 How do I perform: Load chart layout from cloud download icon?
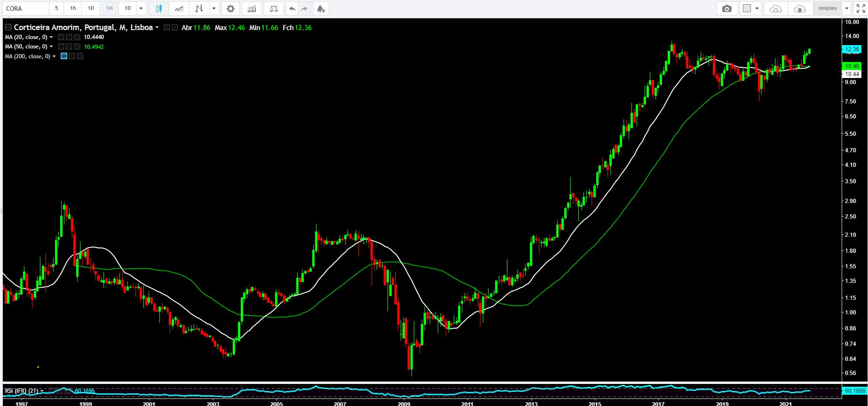point(776,8)
